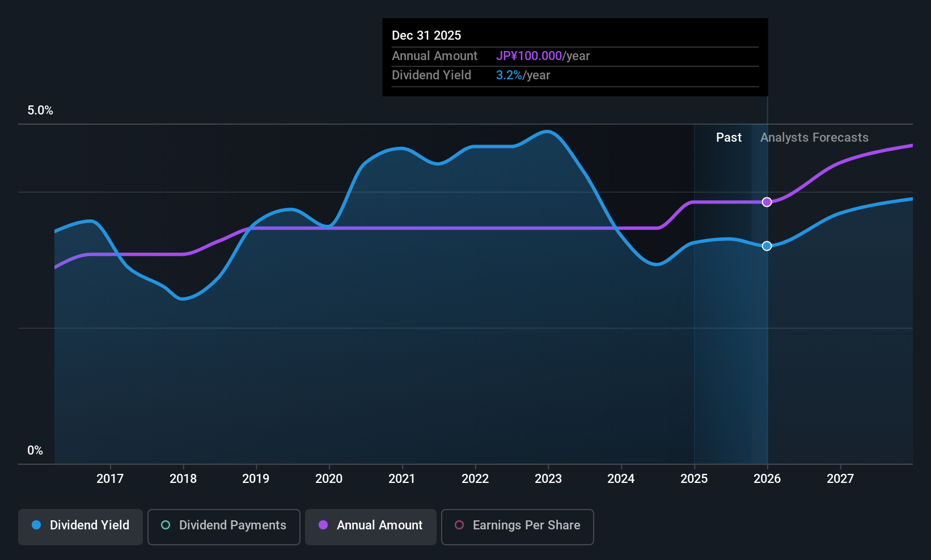Viewport: 931px width, 560px height.
Task: Click the Past region label
Action: 729,138
